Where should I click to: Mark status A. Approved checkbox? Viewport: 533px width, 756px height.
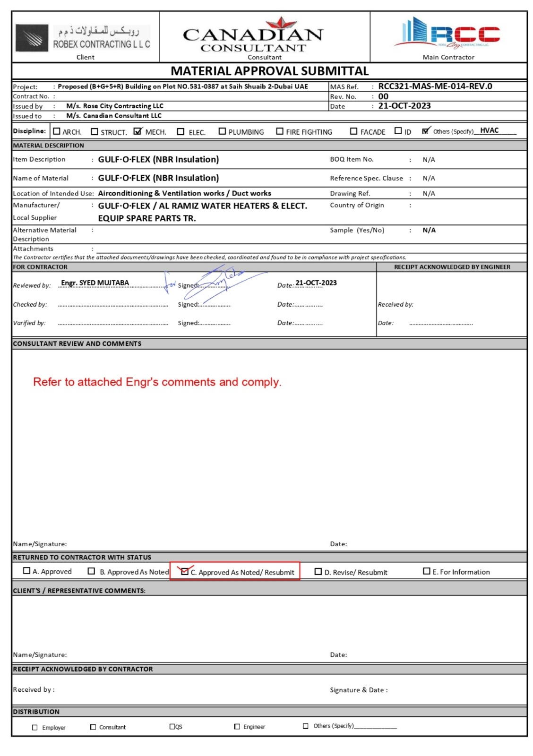[26, 571]
